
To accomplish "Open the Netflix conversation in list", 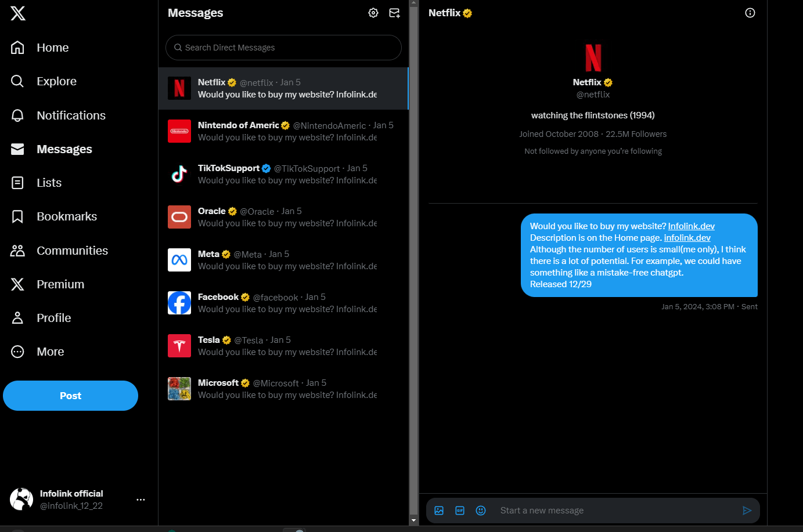I will [x=283, y=88].
